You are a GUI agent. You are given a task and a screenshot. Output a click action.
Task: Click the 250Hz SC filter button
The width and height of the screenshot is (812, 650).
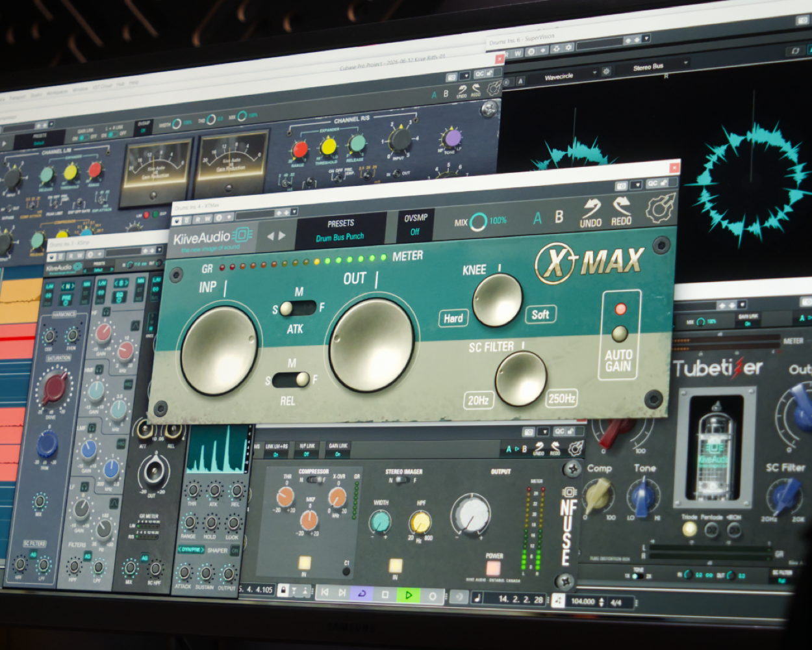point(561,398)
